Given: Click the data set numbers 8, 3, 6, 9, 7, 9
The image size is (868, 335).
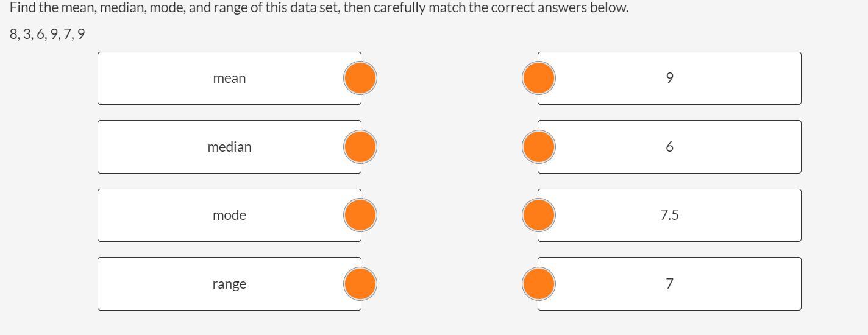Looking at the screenshot, I should click(47, 34).
